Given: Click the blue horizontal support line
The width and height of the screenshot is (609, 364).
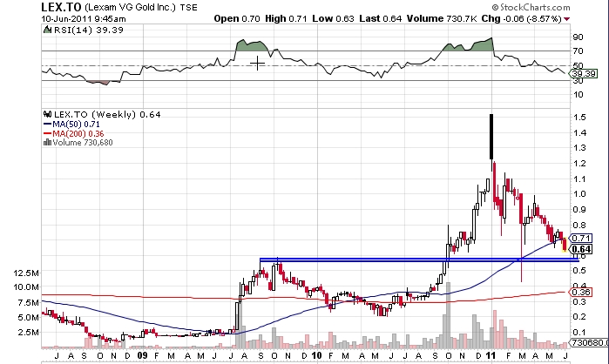Looking at the screenshot, I should (x=419, y=260).
